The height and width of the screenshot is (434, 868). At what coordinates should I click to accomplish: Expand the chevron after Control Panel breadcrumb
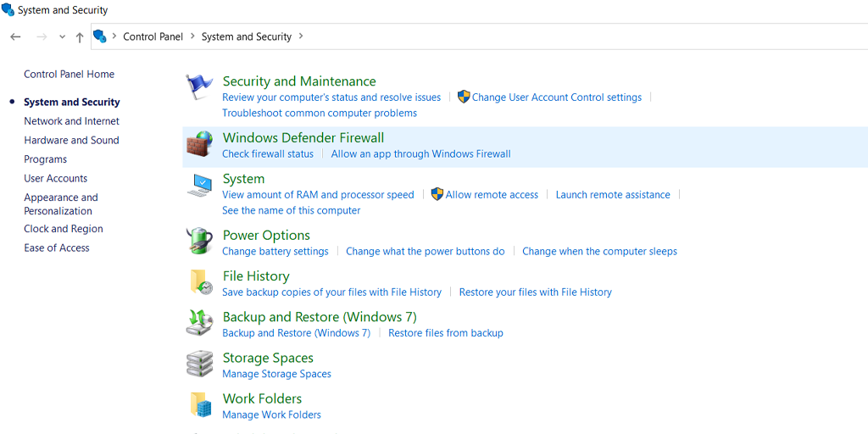192,36
